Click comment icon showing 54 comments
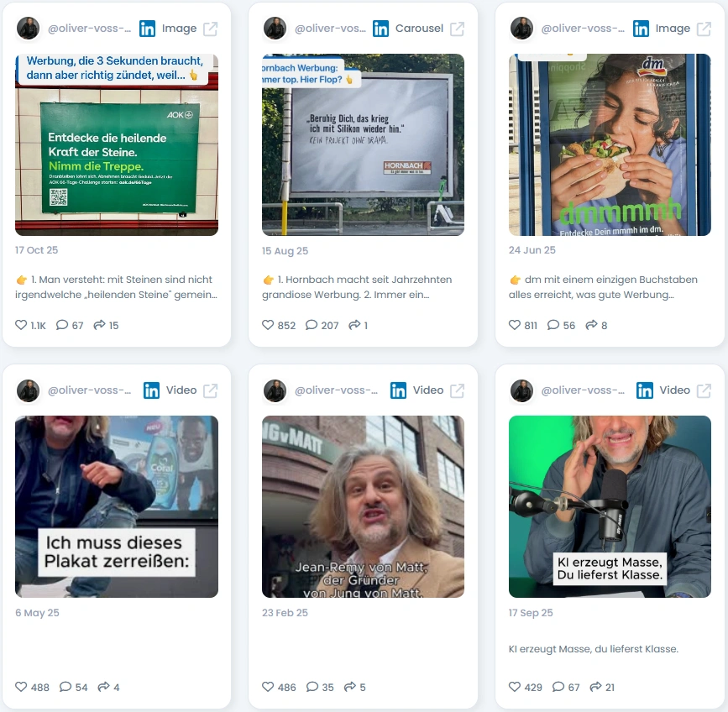This screenshot has width=728, height=712. pyautogui.click(x=65, y=687)
